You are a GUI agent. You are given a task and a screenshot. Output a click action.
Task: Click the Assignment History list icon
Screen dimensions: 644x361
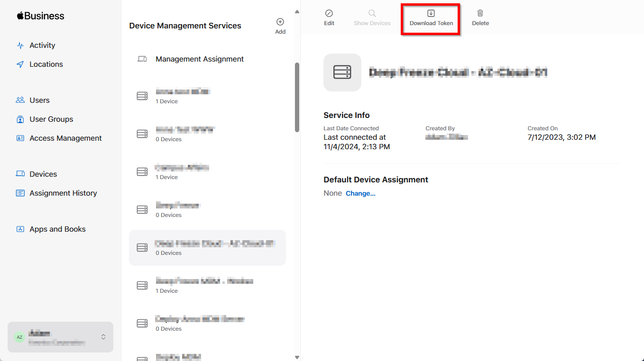20,193
